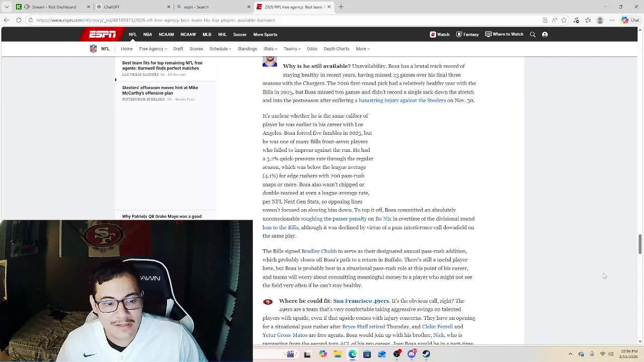Open the Draft link in the NFL subnav
This screenshot has width=644, height=362.
point(178,49)
